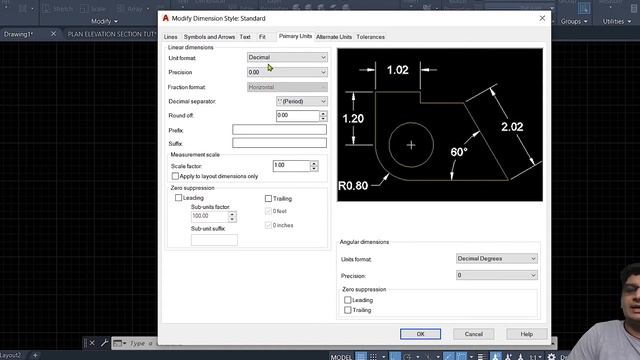Click the OK button
The image size is (640, 360).
[420, 334]
